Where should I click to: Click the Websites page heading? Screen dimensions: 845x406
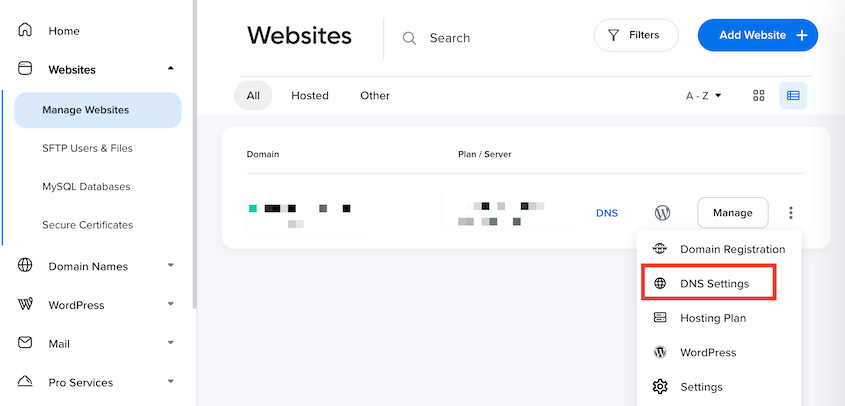(x=299, y=36)
